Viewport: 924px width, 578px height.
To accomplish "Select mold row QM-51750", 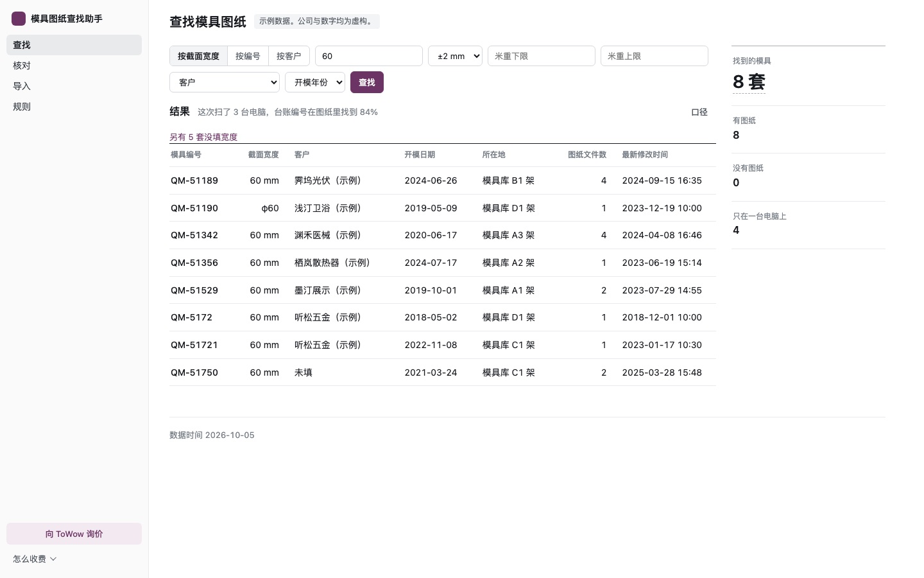I will tap(443, 372).
